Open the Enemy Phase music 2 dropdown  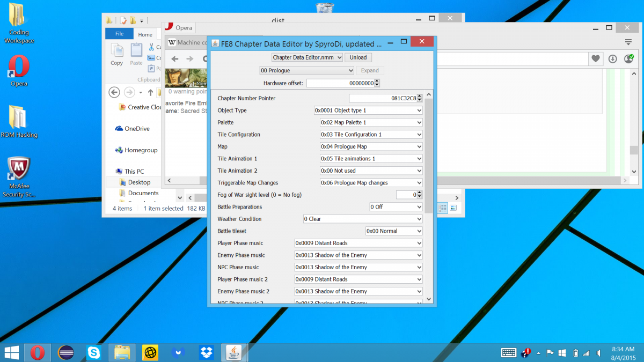[358, 291]
